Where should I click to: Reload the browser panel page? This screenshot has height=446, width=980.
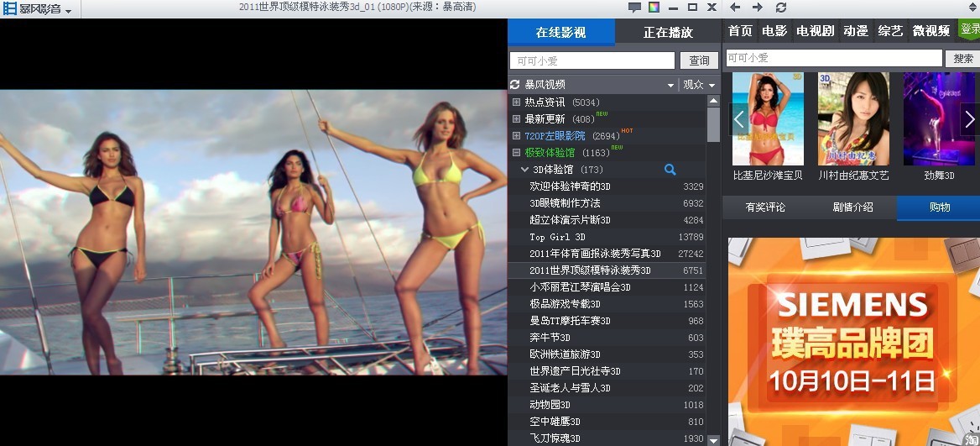point(781,8)
